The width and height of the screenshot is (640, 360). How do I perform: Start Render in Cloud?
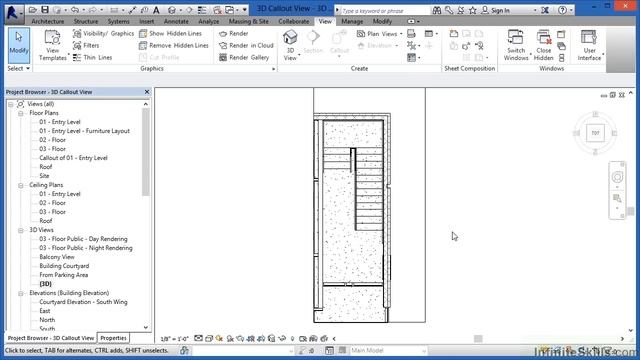pos(246,45)
